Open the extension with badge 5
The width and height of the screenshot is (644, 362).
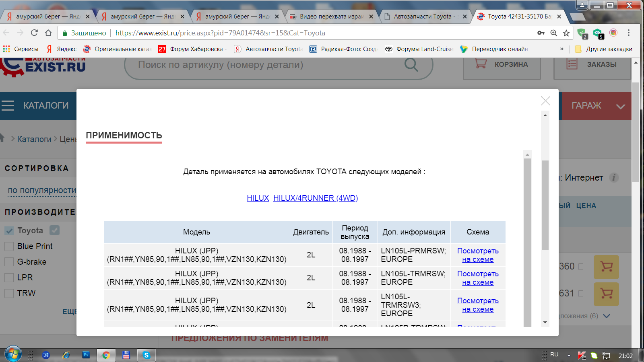click(x=598, y=33)
